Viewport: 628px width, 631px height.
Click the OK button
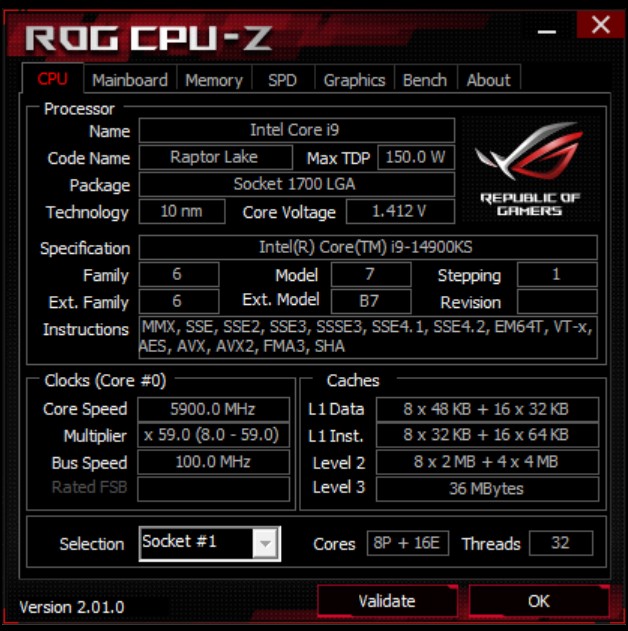539,601
